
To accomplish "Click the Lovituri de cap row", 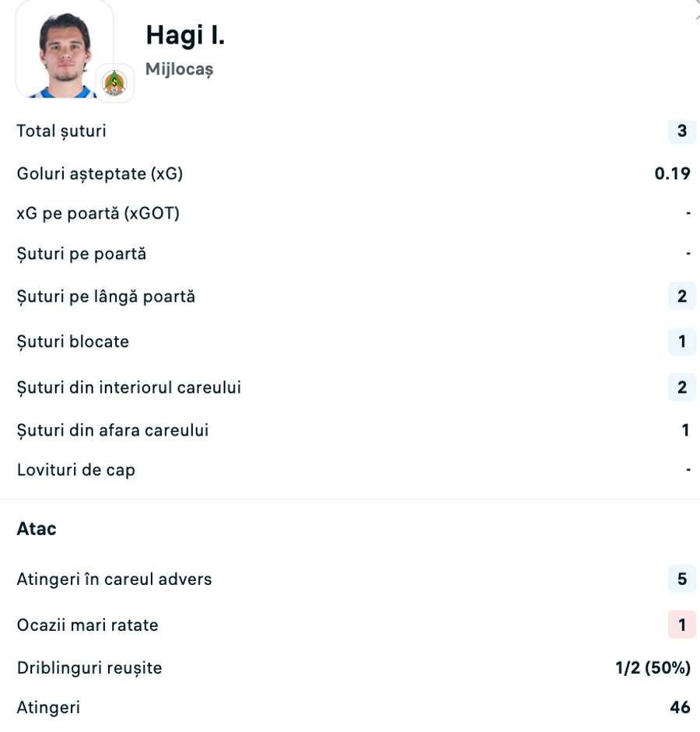I will coord(75,470).
